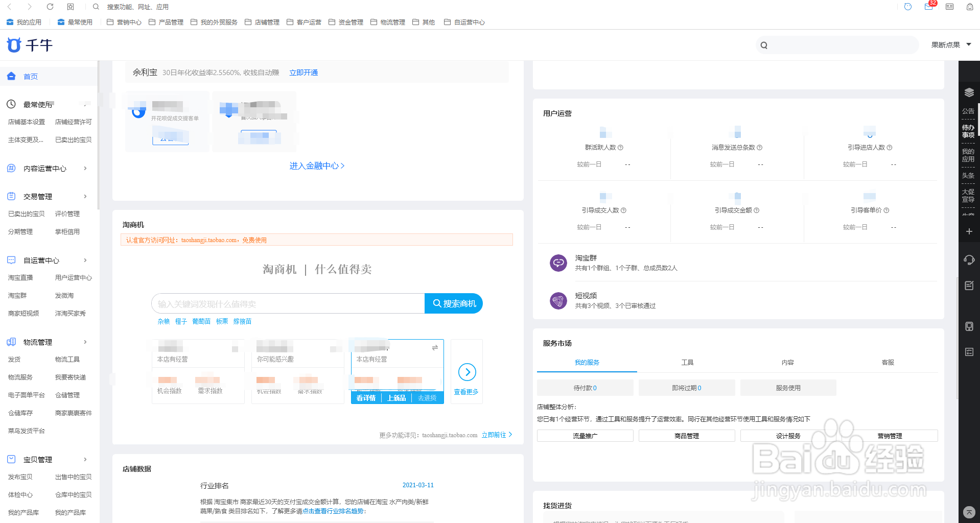
Task: Click the help icon beside 引导客单价
Action: pyautogui.click(x=886, y=210)
